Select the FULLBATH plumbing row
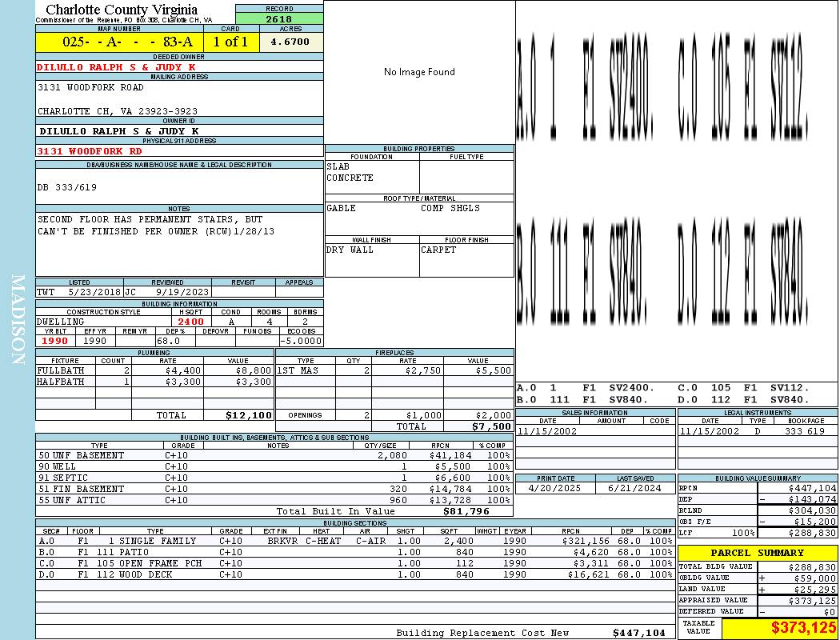This screenshot has width=840, height=640. (x=155, y=370)
